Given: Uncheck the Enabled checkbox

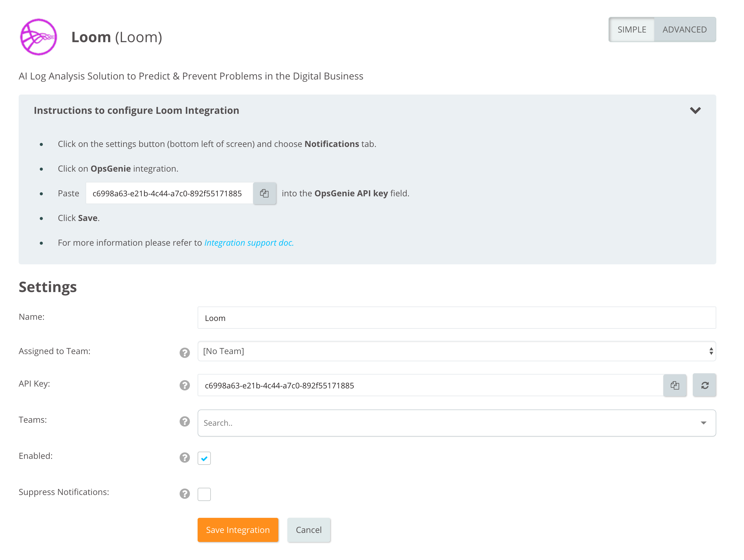Looking at the screenshot, I should 204,458.
